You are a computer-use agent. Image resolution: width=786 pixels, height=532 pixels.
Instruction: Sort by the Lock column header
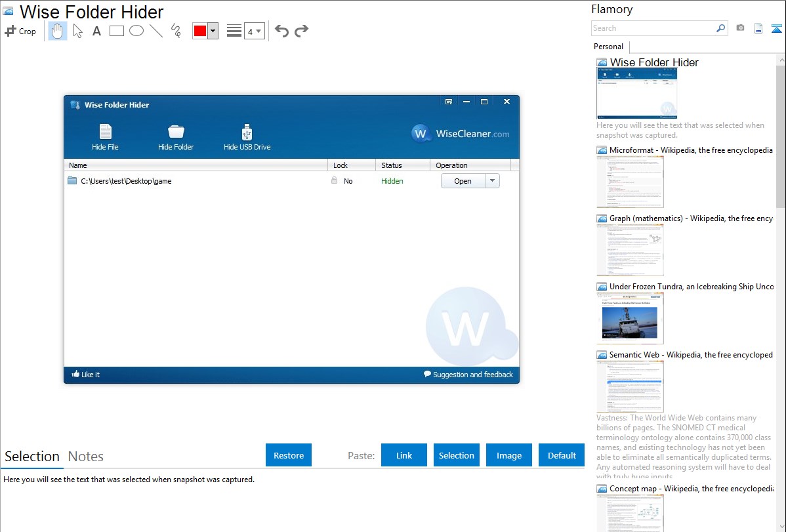coord(352,165)
